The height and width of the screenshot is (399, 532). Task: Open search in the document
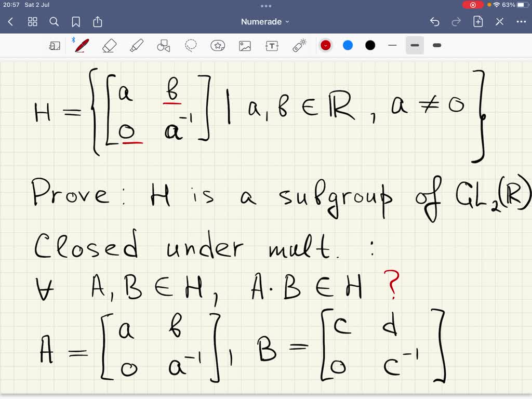click(x=54, y=21)
